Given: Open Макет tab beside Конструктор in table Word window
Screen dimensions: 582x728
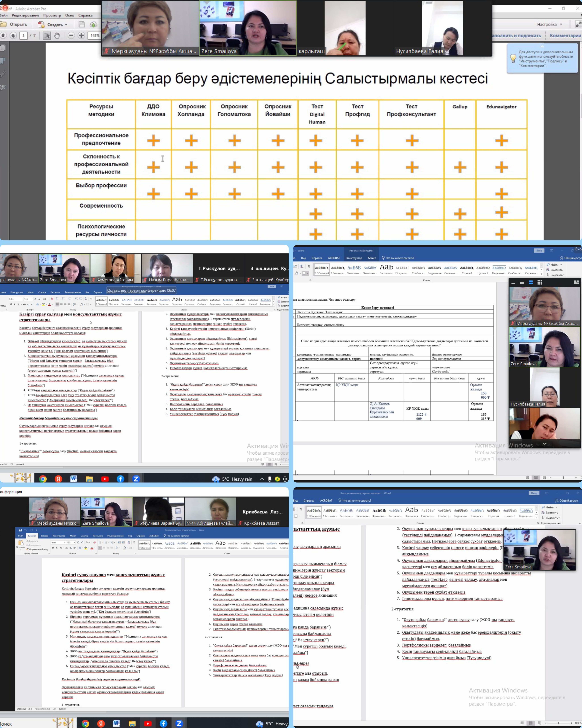Looking at the screenshot, I should pos(372,258).
